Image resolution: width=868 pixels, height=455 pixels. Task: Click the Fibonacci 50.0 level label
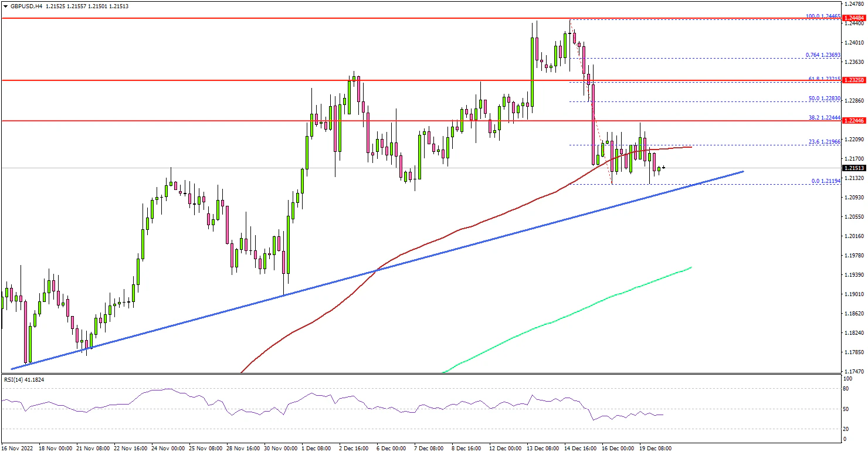tap(824, 99)
